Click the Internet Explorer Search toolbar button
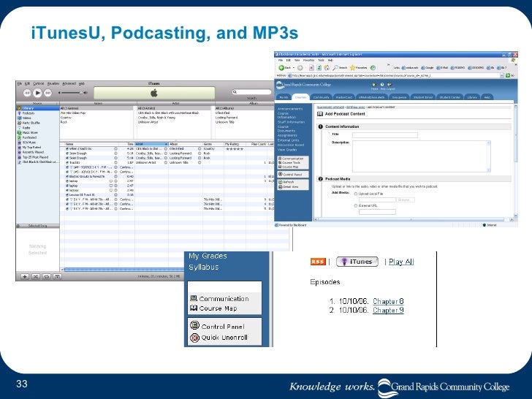This screenshot has height=399, width=532. pyautogui.click(x=341, y=68)
